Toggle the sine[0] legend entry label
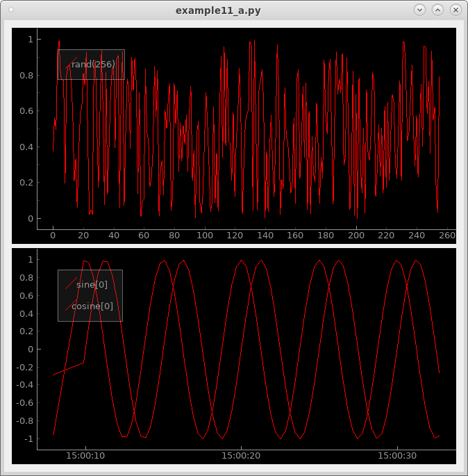Screen dimensions: 468x476 pos(92,284)
